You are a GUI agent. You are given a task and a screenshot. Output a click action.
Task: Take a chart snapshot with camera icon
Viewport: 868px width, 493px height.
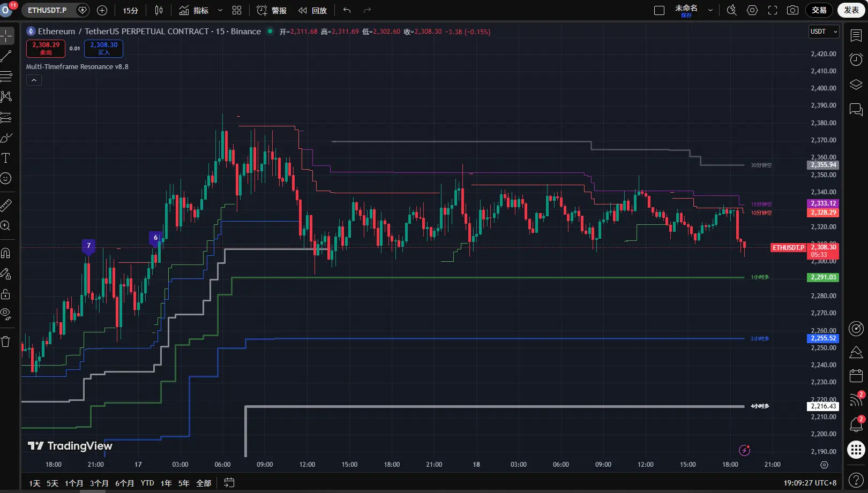[793, 10]
